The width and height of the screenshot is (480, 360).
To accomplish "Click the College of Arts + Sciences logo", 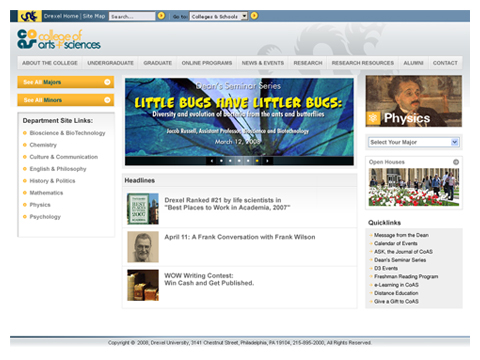I will tap(59, 39).
